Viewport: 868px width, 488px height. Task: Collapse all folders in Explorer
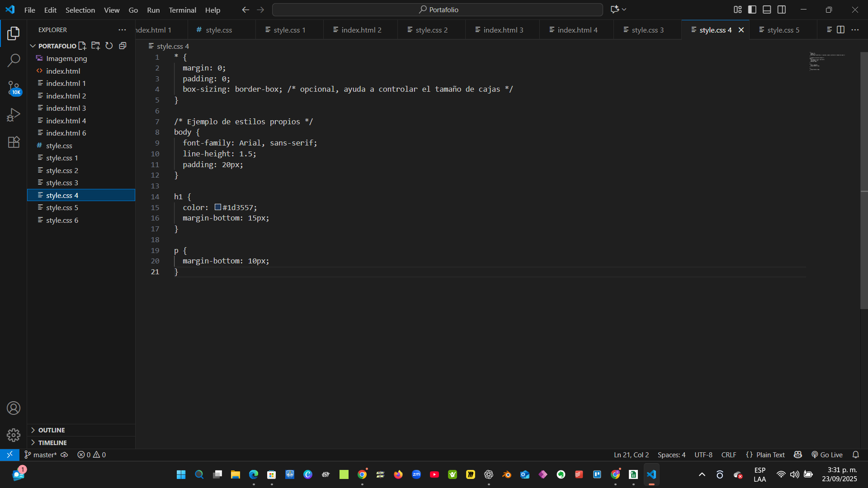(x=123, y=46)
